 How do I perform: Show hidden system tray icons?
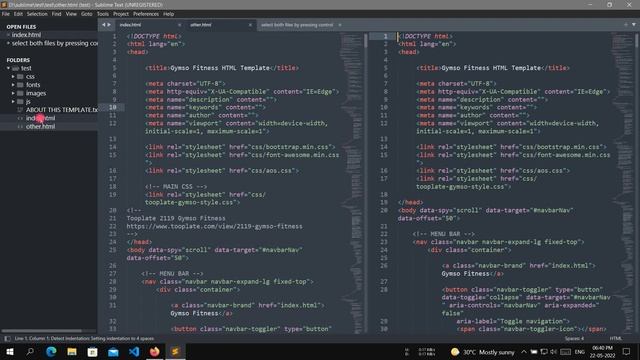[x=524, y=351]
